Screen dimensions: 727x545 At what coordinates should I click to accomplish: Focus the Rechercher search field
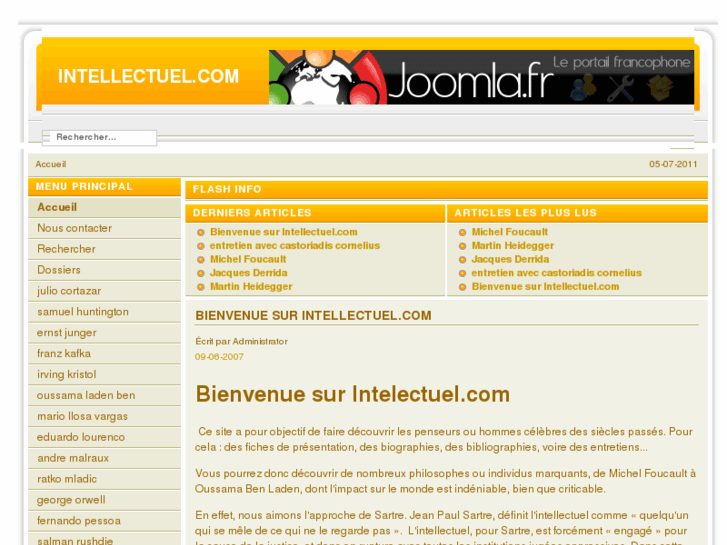pyautogui.click(x=99, y=137)
